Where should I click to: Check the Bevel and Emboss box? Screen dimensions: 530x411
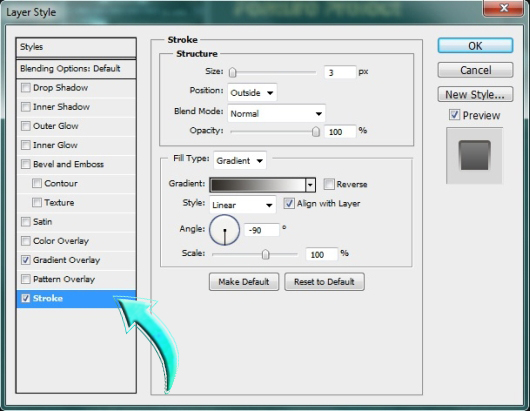26,164
